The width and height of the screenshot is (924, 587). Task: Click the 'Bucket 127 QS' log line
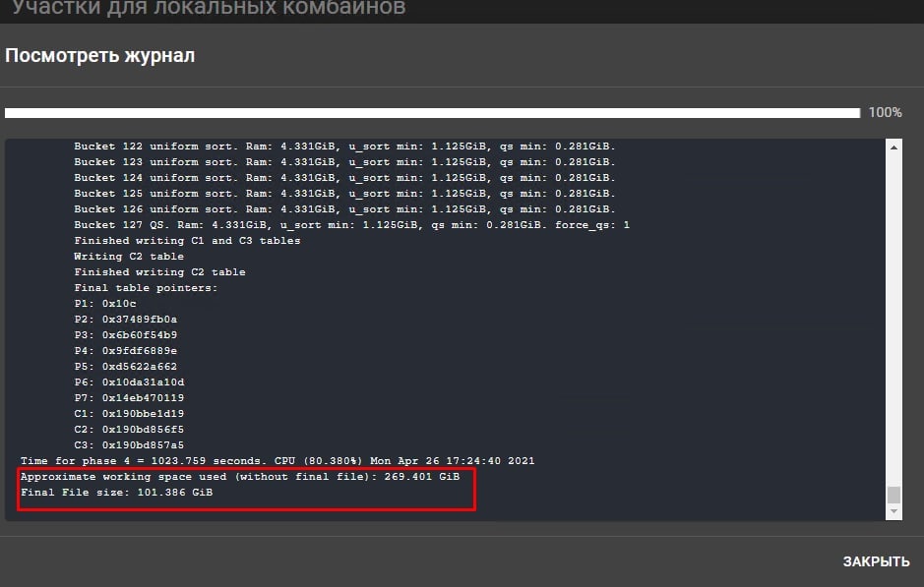(x=352, y=225)
